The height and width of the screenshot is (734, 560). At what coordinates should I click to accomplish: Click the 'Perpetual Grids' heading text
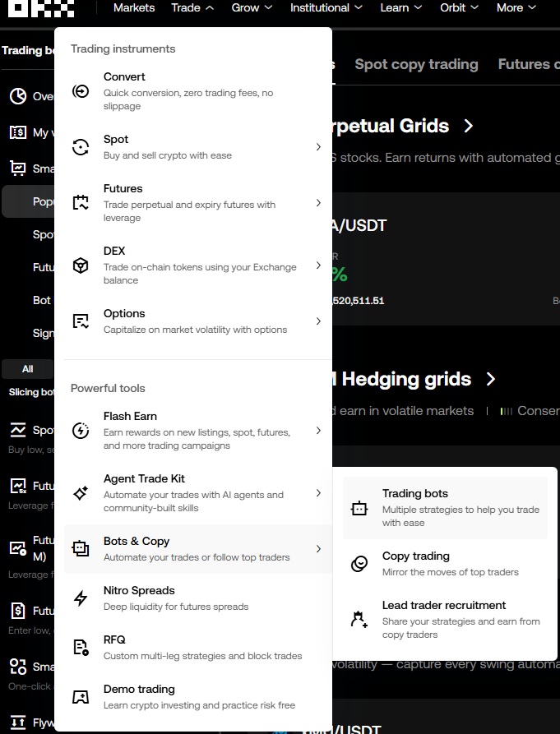391,126
